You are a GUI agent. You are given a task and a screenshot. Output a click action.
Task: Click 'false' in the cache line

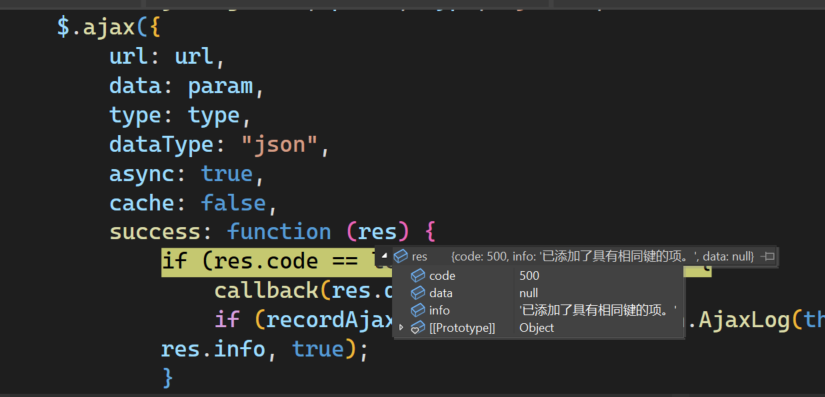tap(233, 202)
